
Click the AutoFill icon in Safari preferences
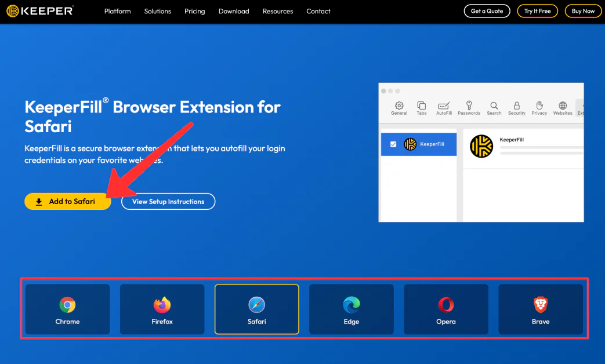pyautogui.click(x=444, y=105)
